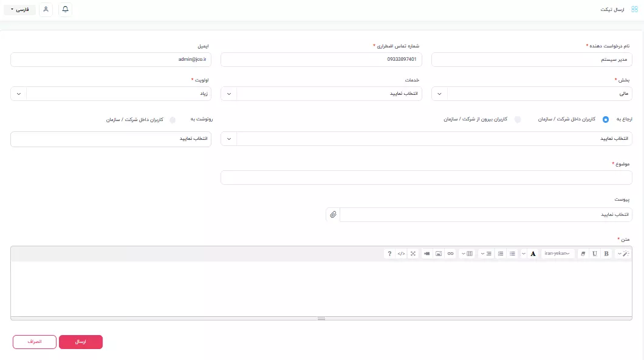This screenshot has height=360, width=644.
Task: Open editor help question mark
Action: coord(389,254)
